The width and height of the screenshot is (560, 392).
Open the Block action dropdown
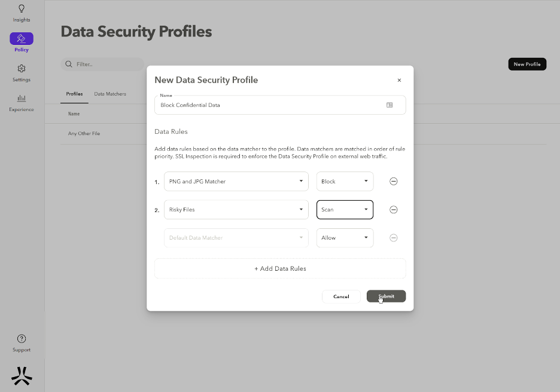pyautogui.click(x=345, y=182)
